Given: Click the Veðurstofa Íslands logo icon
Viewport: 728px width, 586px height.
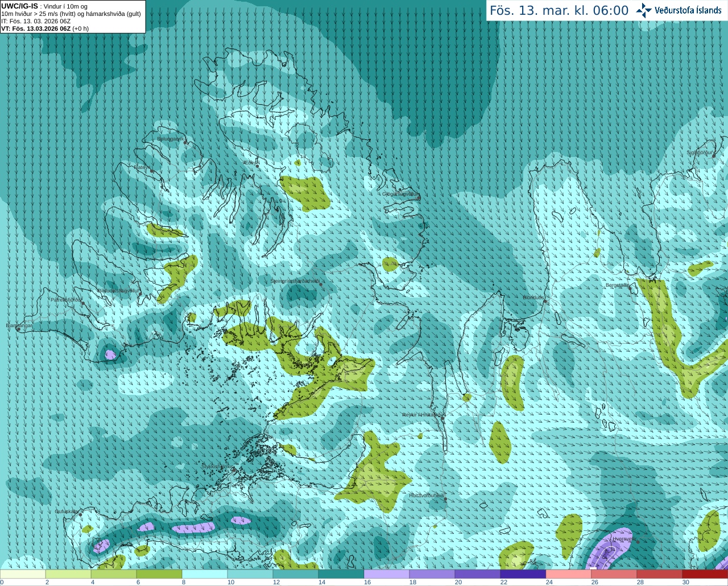Looking at the screenshot, I should point(644,10).
